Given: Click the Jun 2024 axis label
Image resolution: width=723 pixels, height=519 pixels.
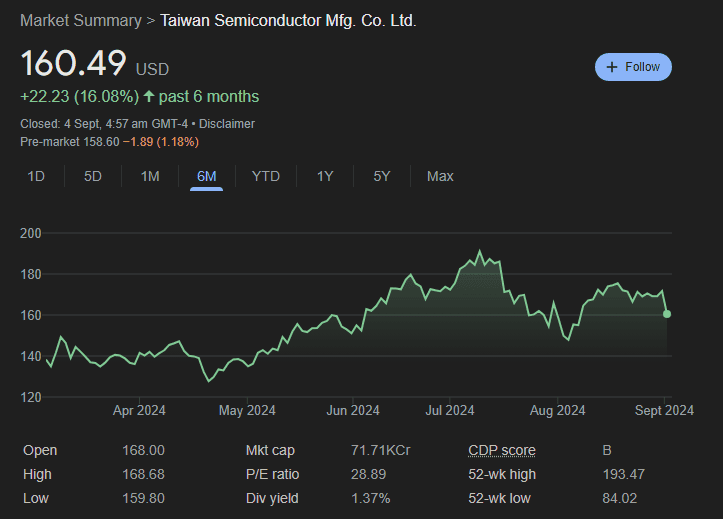Looking at the screenshot, I should 353,411.
